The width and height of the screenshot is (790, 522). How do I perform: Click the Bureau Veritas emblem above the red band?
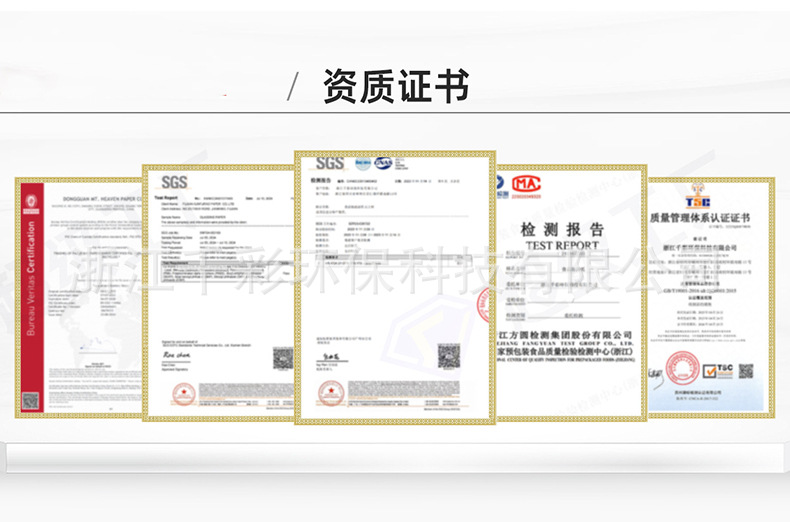31,203
